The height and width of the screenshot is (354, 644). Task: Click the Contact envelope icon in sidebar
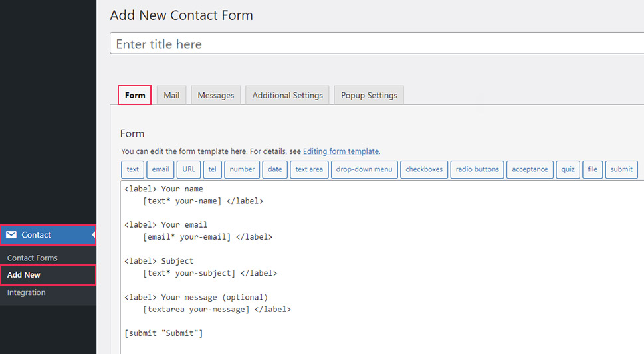[x=11, y=235]
